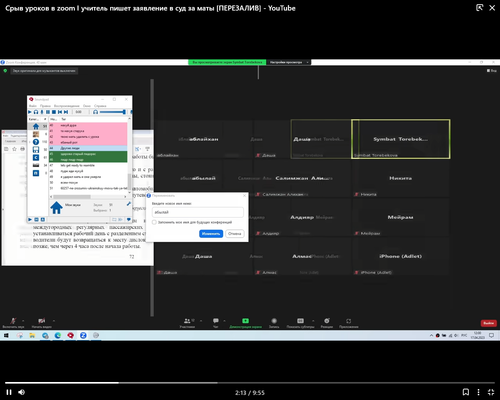This screenshot has width=500, height=400.
Task: Click red leave meeting button
Action: [x=489, y=323]
